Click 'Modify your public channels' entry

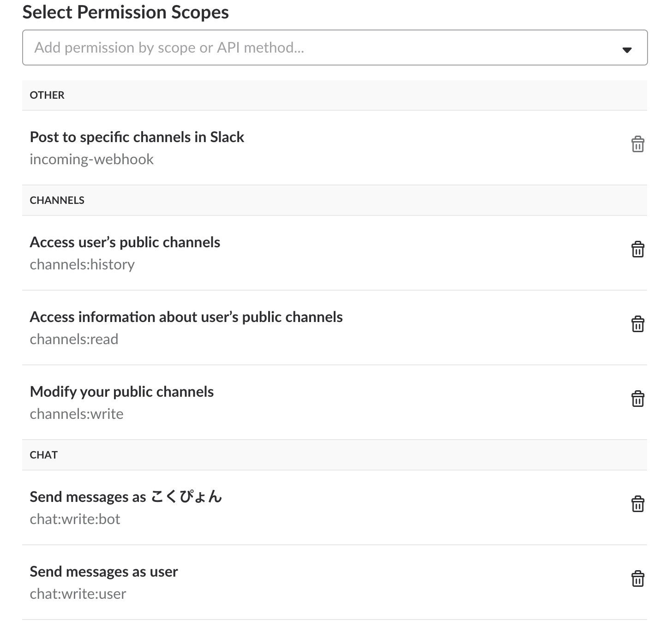(122, 392)
